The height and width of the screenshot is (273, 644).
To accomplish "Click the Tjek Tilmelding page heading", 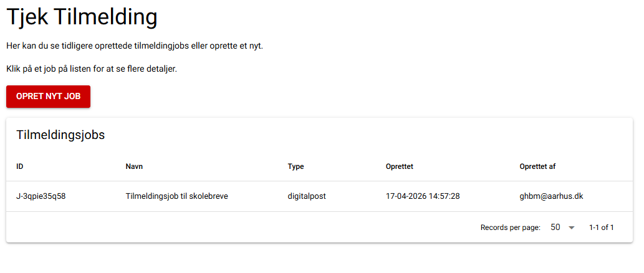I will (x=82, y=17).
